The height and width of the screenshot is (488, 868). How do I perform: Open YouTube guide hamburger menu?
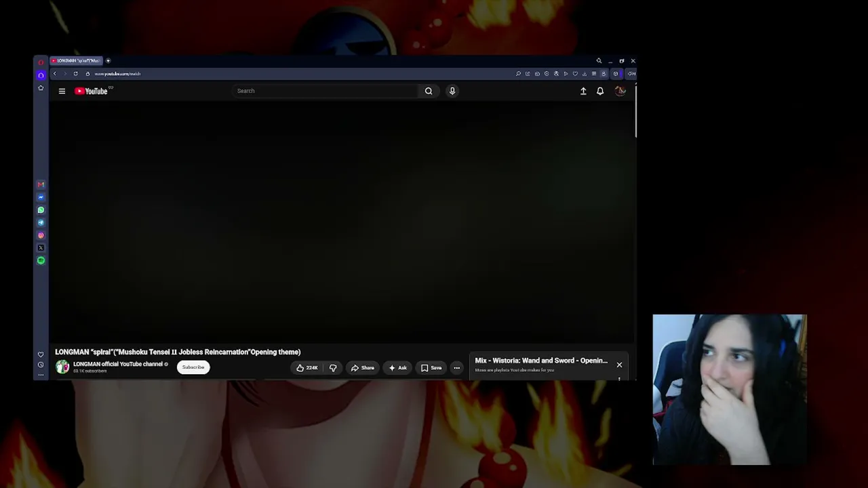(x=62, y=91)
